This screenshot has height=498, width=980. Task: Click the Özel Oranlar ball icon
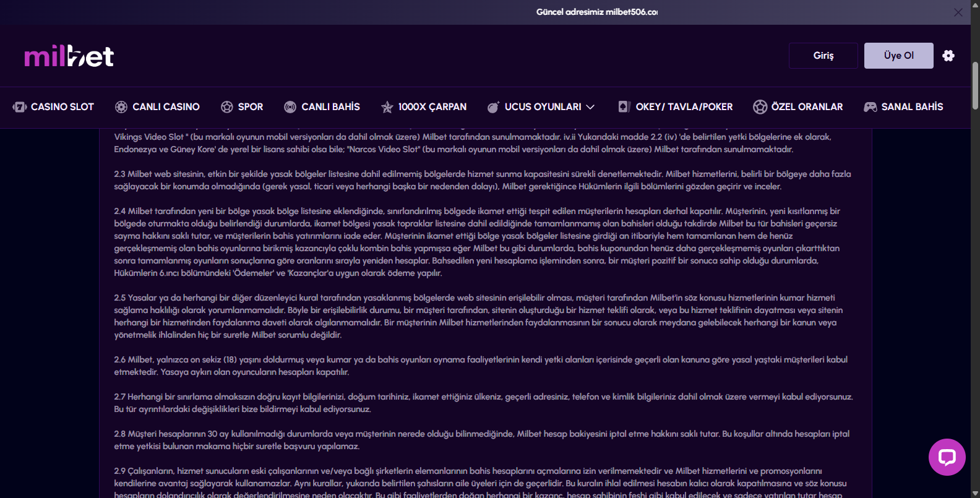[760, 107]
